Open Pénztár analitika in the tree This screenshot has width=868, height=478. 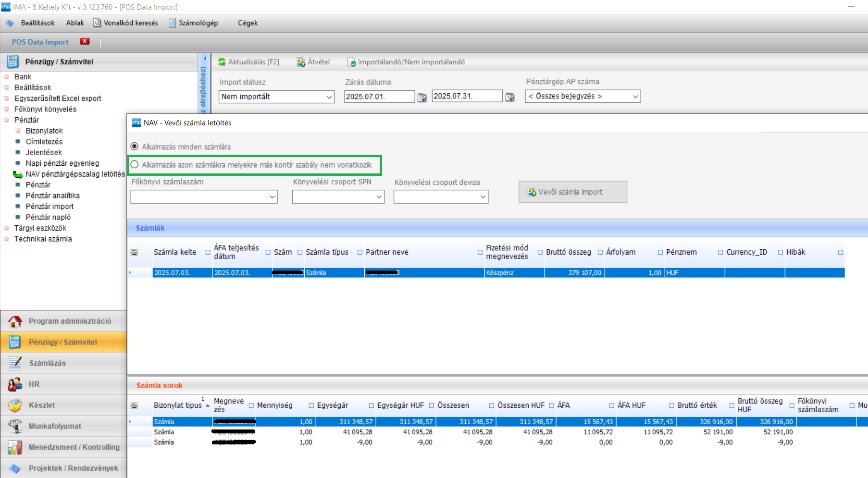[52, 196]
